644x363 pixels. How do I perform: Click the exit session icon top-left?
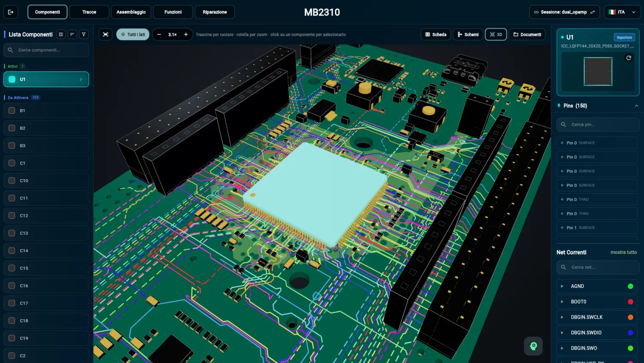(x=11, y=12)
